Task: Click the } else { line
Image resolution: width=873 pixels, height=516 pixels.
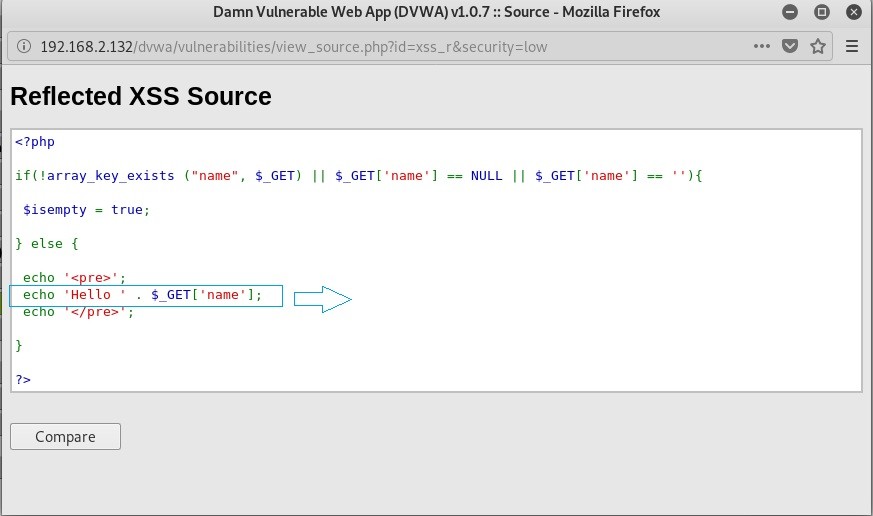Action: pyautogui.click(x=46, y=243)
